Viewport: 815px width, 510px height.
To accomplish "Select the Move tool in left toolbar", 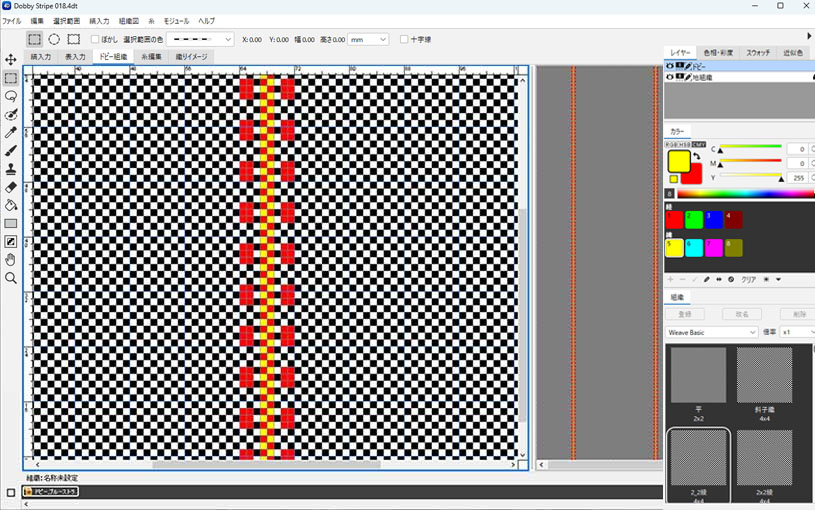I will pos(10,59).
